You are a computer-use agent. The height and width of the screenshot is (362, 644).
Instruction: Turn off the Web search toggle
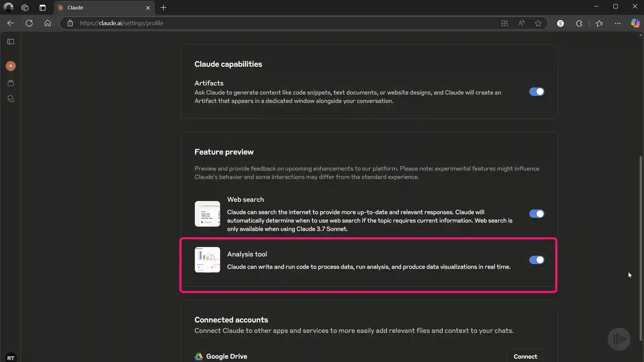coord(537,214)
